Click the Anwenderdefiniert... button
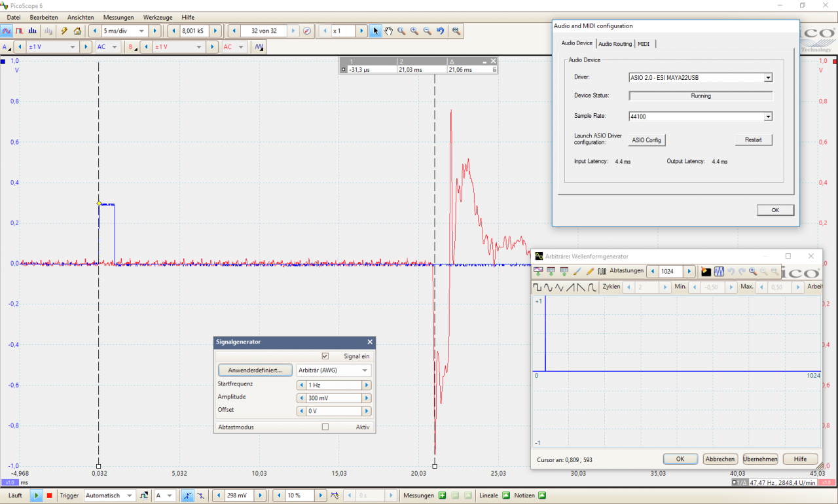This screenshot has height=504, width=838. coord(255,370)
